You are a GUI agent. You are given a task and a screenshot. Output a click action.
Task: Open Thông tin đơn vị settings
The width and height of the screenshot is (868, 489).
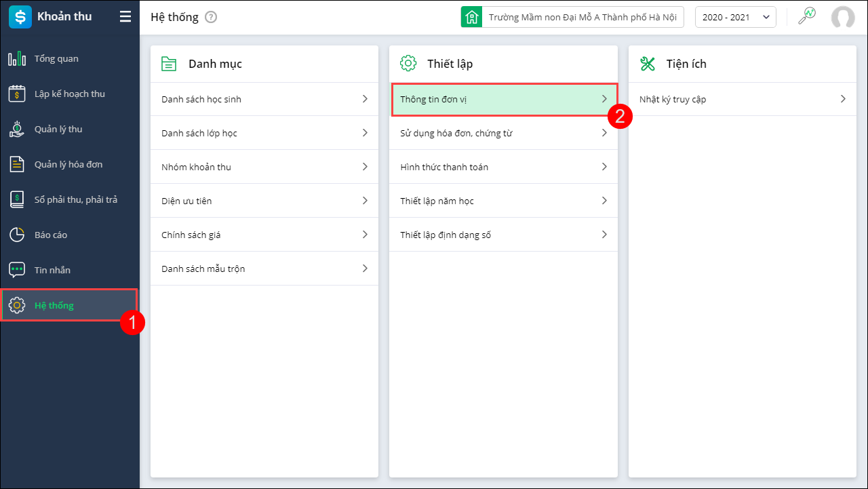[x=504, y=100]
